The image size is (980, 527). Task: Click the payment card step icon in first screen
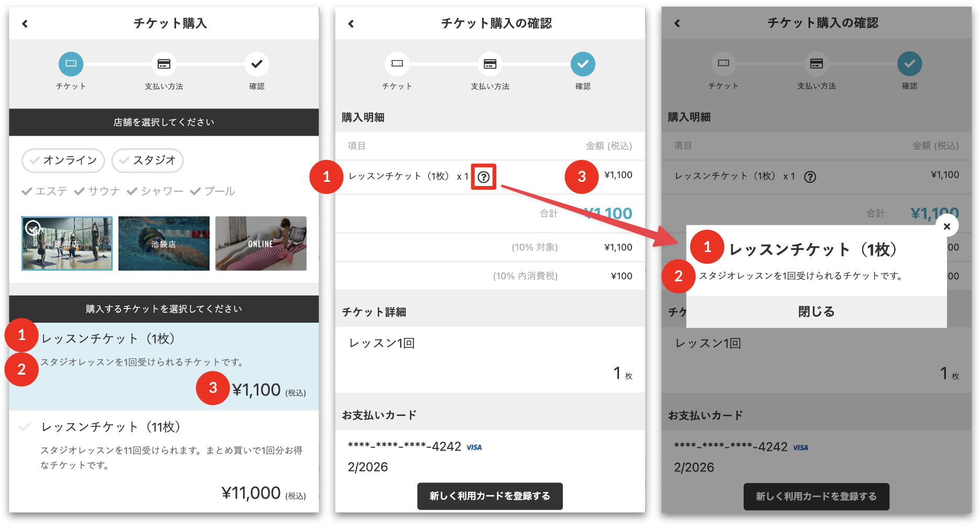click(x=164, y=64)
